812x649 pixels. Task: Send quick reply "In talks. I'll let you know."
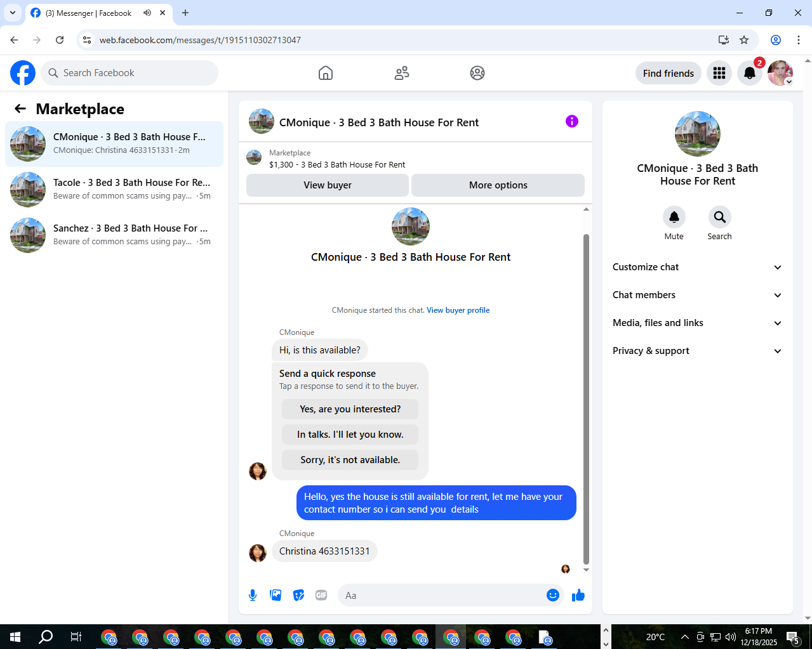coord(350,435)
